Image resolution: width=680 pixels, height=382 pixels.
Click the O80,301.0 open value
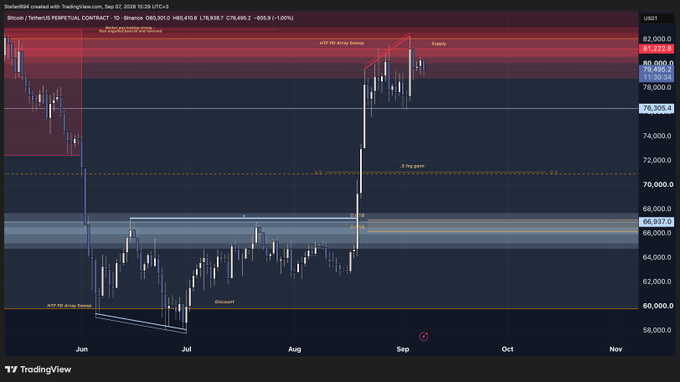pyautogui.click(x=157, y=18)
